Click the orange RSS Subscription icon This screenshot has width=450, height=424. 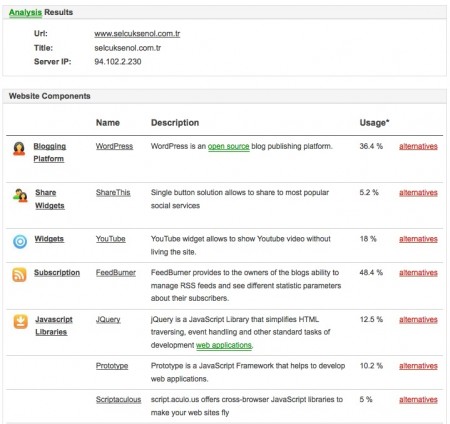pos(19,275)
